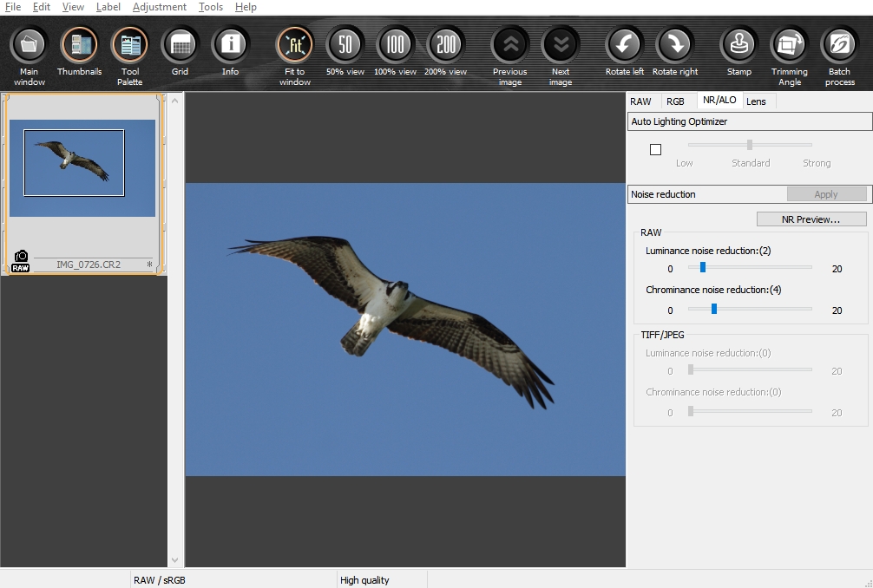Open the Adjustment menu
Screen dimensions: 873x588
tap(159, 7)
